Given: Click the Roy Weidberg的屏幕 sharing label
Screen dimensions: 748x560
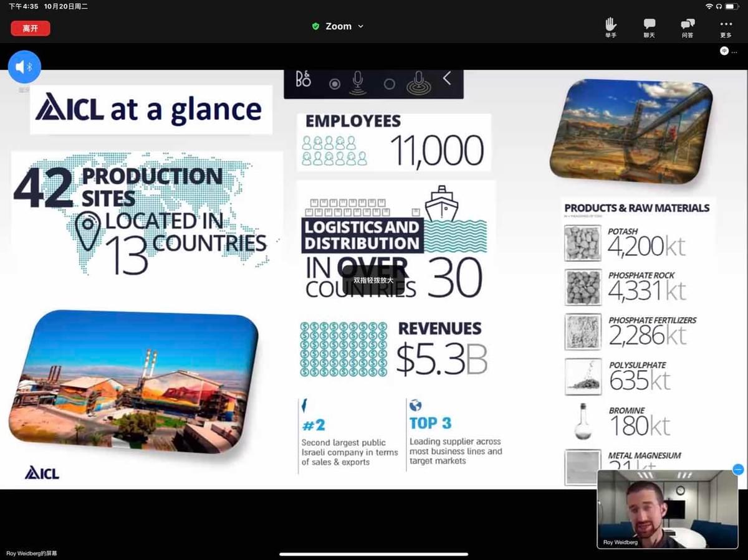Looking at the screenshot, I should pyautogui.click(x=32, y=554).
